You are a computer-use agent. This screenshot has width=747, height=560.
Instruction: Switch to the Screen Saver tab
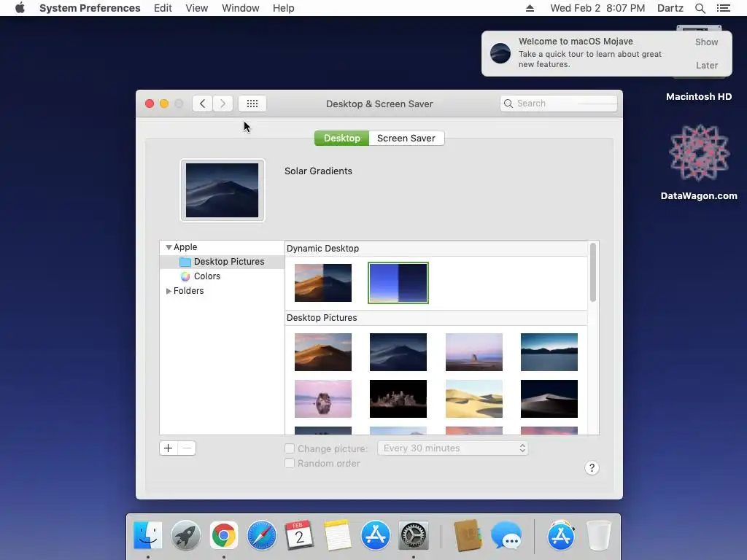click(406, 138)
